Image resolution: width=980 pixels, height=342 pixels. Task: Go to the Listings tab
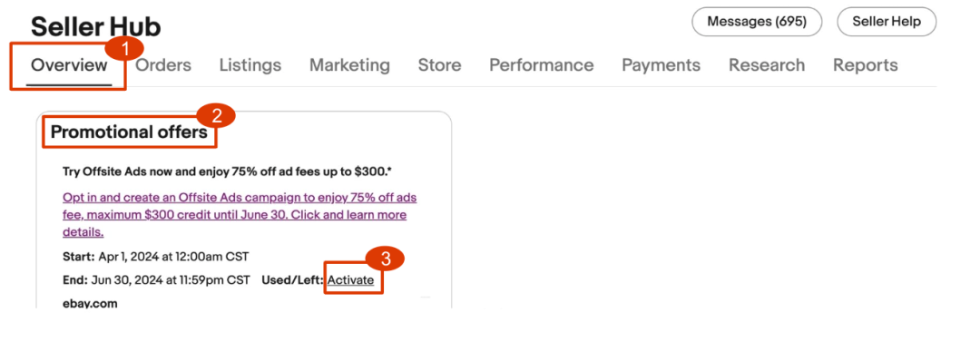(x=250, y=65)
